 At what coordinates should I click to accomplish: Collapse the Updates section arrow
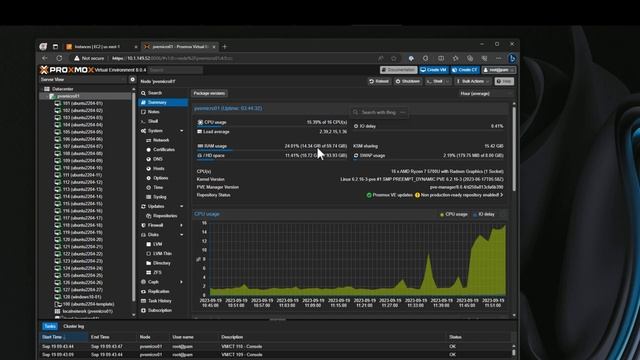(182, 207)
